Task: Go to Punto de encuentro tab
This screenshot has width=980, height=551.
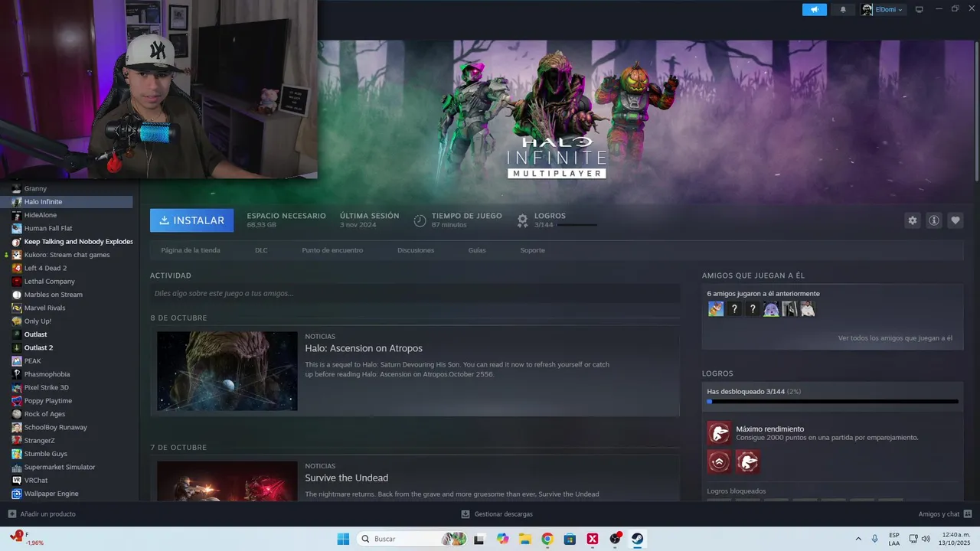Action: coord(332,250)
